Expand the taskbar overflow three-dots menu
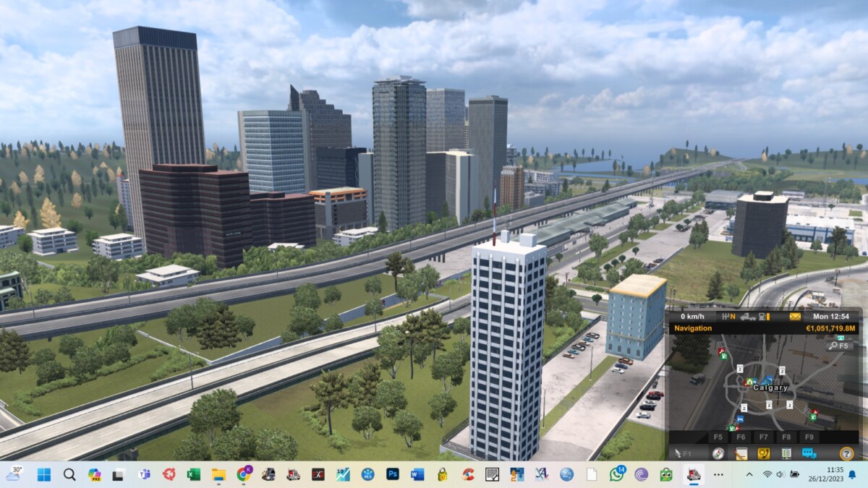The height and width of the screenshot is (488, 868). [x=718, y=474]
